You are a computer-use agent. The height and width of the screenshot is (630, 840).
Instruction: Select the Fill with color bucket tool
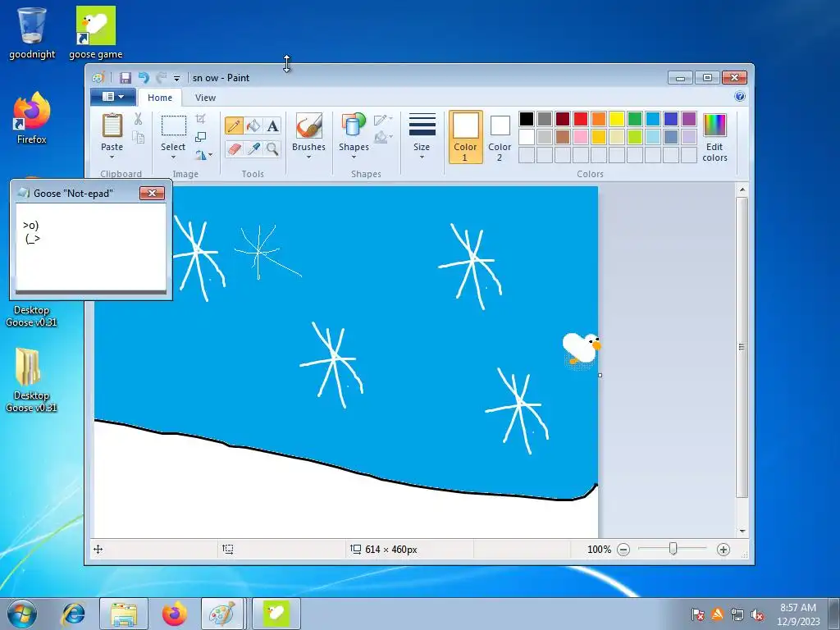click(x=253, y=126)
